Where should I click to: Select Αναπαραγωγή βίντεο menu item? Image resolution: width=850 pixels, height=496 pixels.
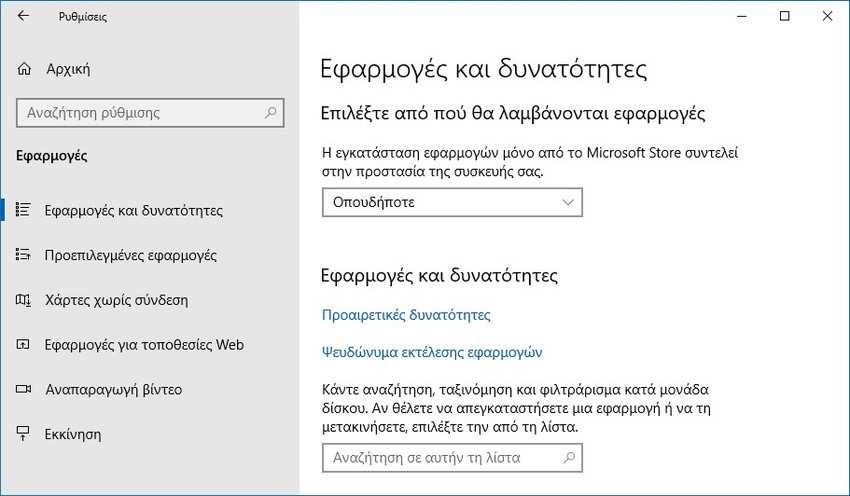point(114,390)
